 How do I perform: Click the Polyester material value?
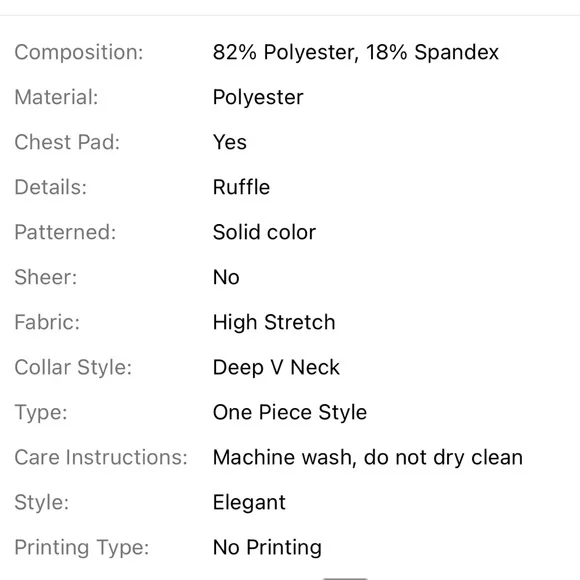pyautogui.click(x=258, y=98)
